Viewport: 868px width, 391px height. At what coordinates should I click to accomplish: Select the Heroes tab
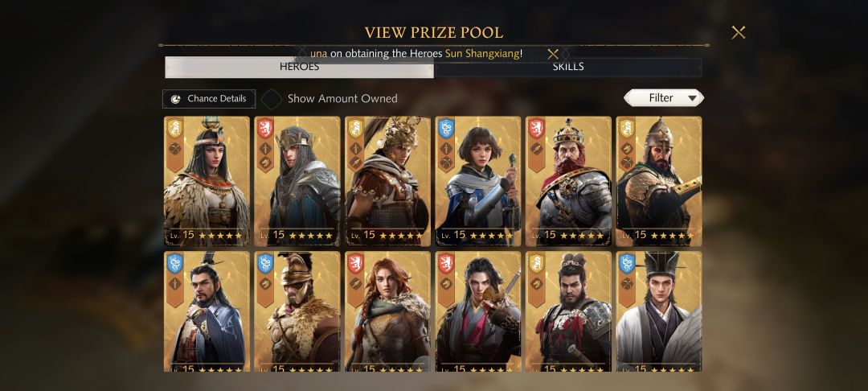pyautogui.click(x=299, y=67)
